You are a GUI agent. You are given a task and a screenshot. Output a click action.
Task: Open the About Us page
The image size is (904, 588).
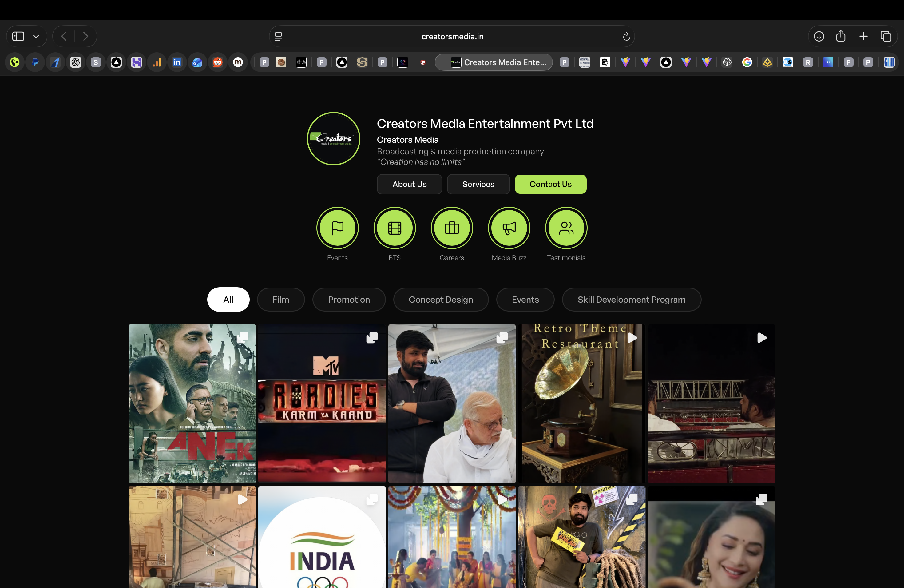tap(409, 184)
